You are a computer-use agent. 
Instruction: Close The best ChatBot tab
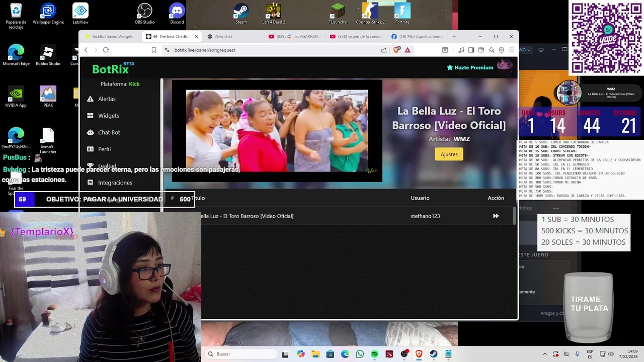[x=197, y=37]
